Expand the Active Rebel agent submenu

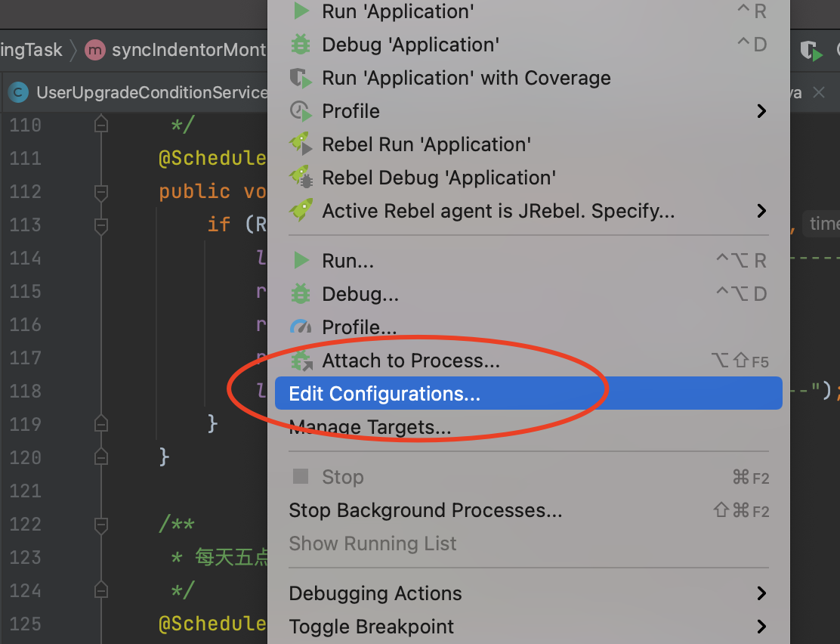761,211
